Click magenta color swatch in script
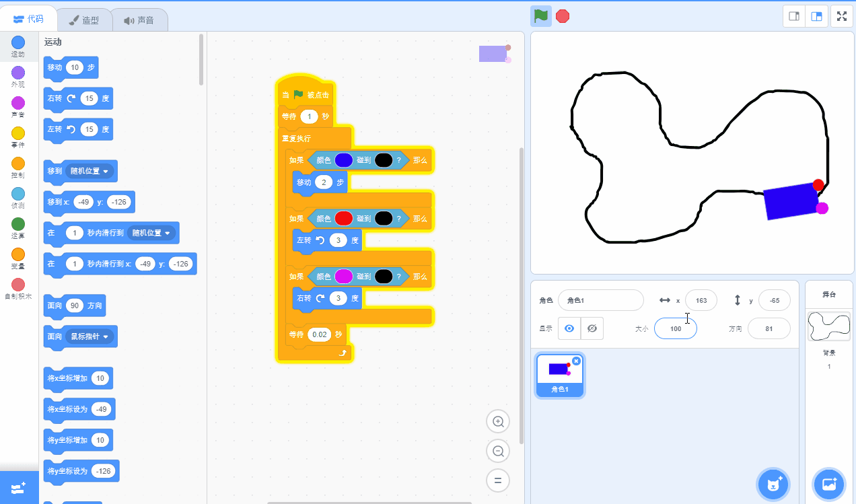Image resolution: width=856 pixels, height=504 pixels. click(x=344, y=276)
